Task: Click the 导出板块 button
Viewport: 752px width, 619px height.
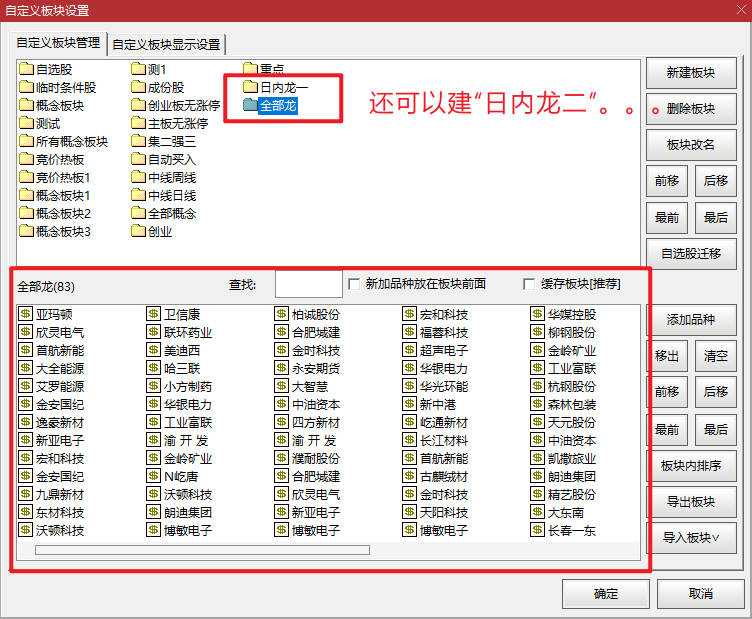Action: (x=691, y=502)
